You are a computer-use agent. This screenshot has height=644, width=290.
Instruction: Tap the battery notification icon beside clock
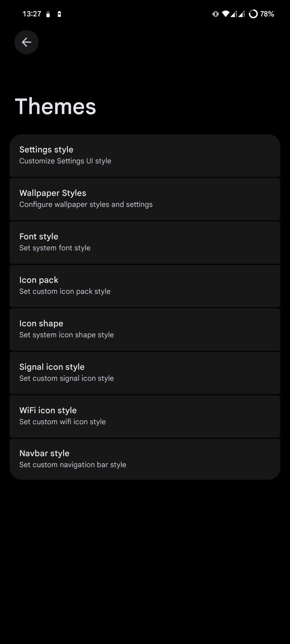point(48,14)
